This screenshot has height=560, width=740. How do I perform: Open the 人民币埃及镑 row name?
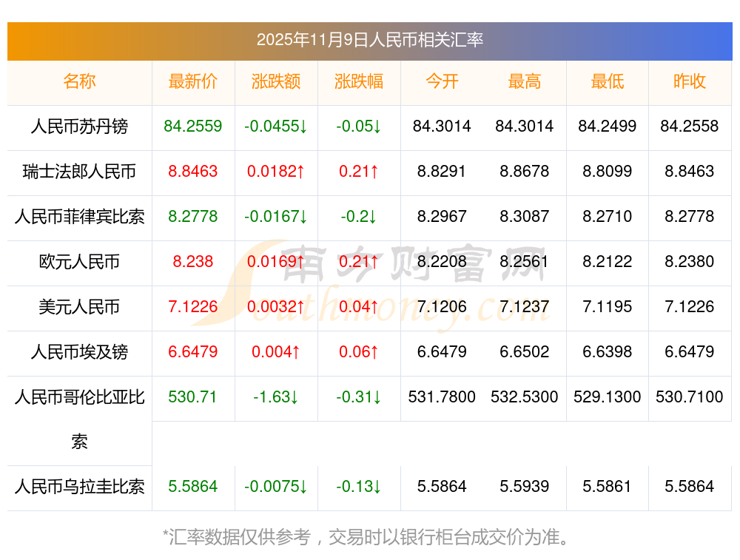79,352
